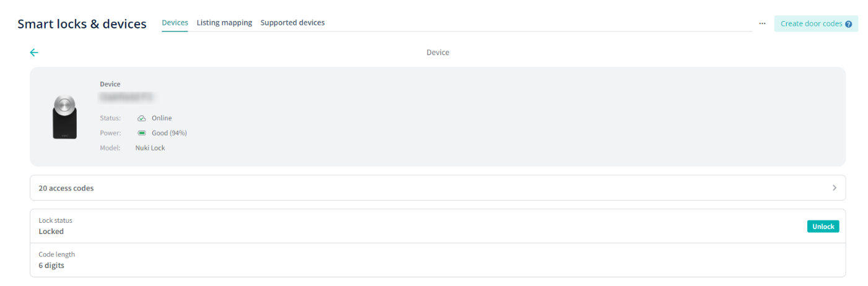The width and height of the screenshot is (868, 286).
Task: Click the green battery power icon
Action: (x=141, y=133)
